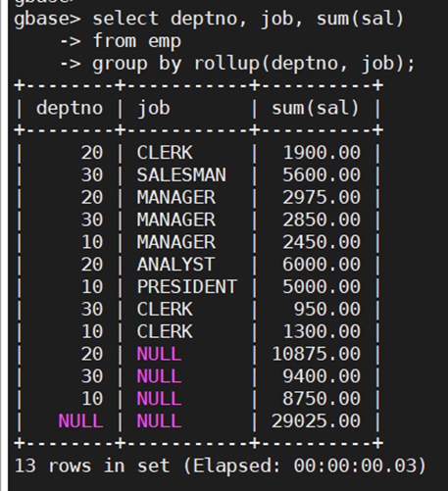The width and height of the screenshot is (448, 491).
Task: Click the gbase> prompt text
Action: click(47, 19)
